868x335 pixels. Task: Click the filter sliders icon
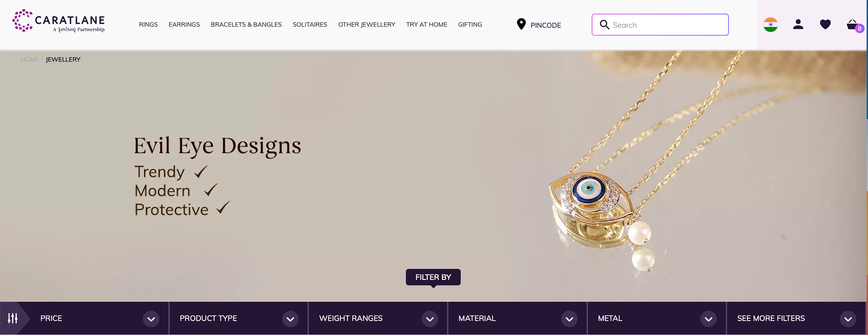pyautogui.click(x=13, y=318)
